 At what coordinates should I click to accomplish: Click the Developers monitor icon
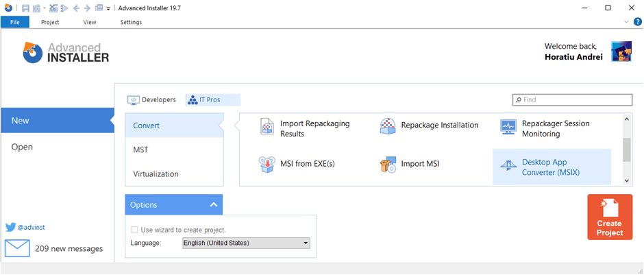(134, 100)
